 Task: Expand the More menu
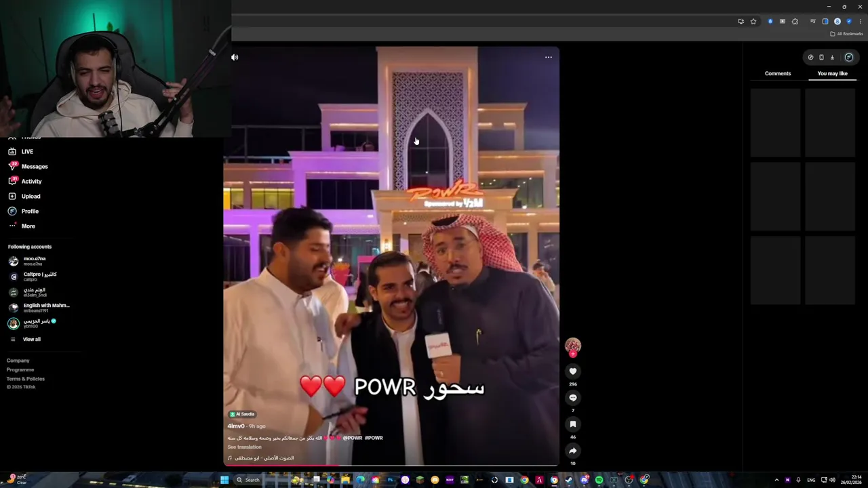click(x=21, y=226)
